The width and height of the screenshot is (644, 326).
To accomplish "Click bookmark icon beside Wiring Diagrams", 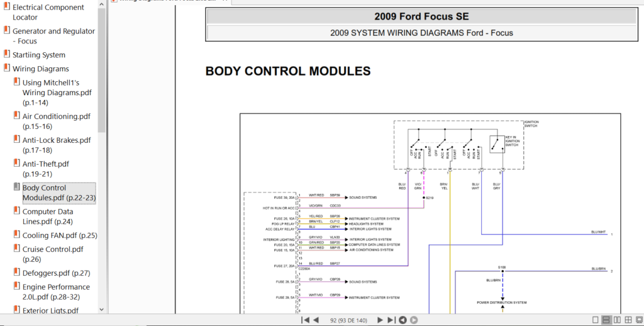I will (6, 68).
